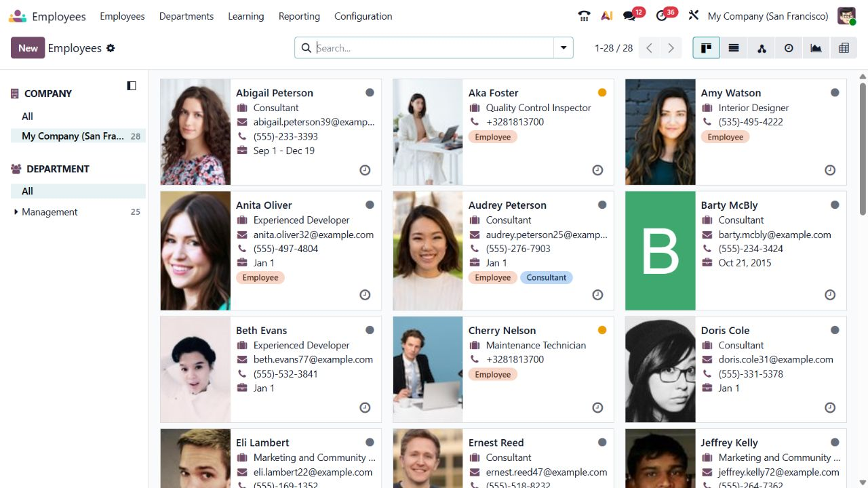This screenshot has height=488, width=868.
Task: Open the AI assistant icon in top bar
Action: 607,16
